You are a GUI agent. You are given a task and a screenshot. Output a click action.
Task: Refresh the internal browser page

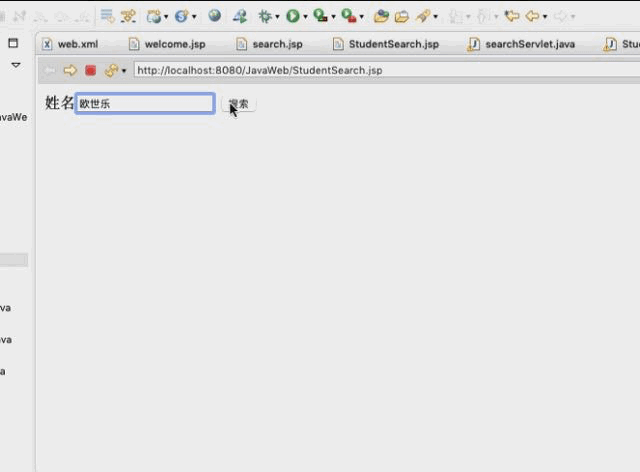click(111, 70)
